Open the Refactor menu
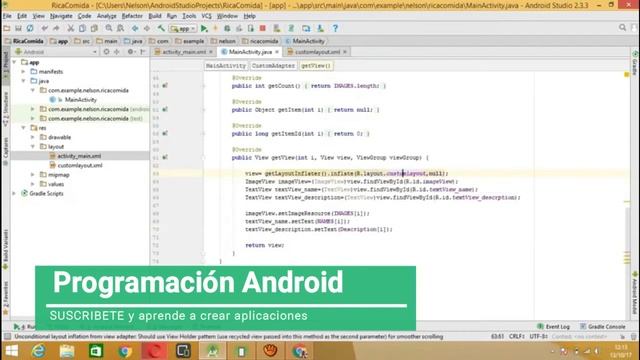 coord(132,16)
